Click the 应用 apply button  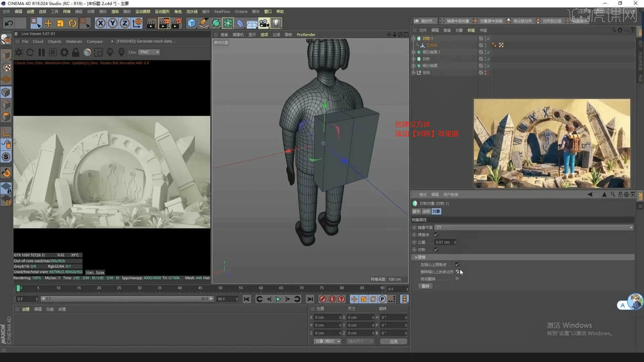(393, 341)
